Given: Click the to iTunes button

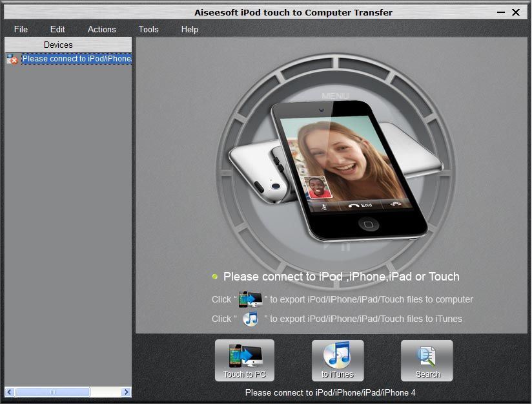Looking at the screenshot, I should point(338,360).
